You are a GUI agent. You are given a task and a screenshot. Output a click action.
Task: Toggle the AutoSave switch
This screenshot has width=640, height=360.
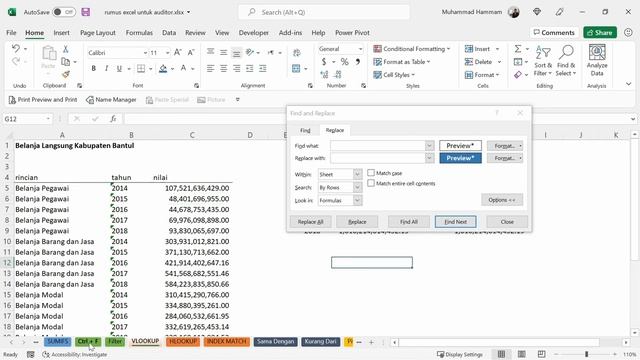64,12
